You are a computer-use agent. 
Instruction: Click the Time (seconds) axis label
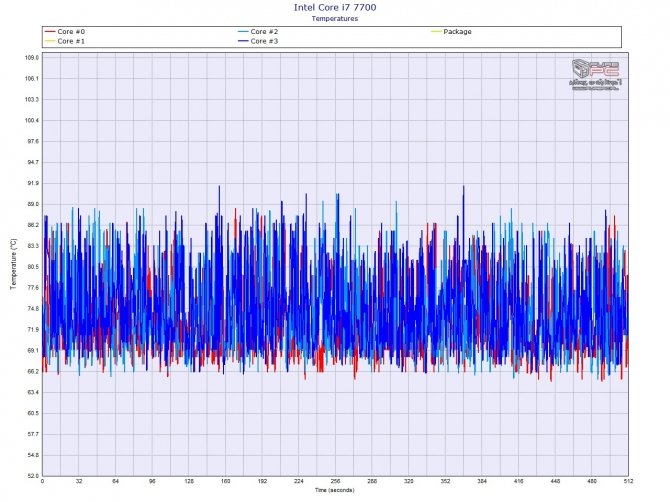click(x=335, y=490)
